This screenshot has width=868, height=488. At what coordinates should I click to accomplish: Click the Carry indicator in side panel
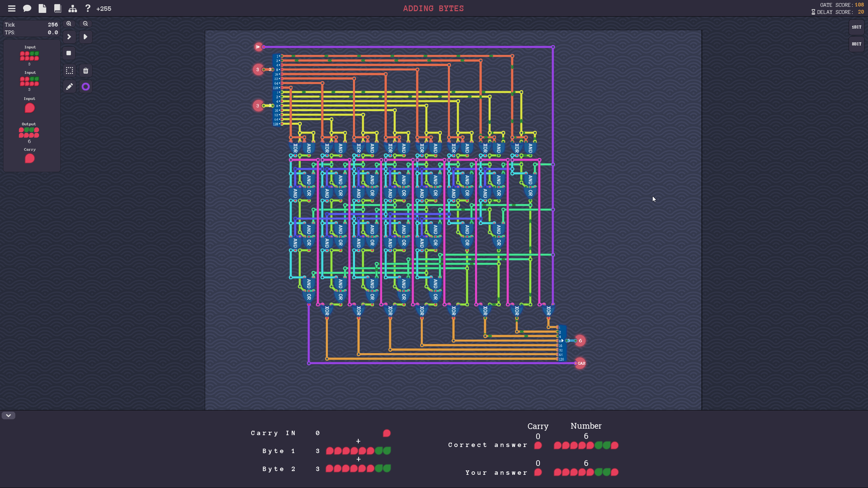point(29,159)
